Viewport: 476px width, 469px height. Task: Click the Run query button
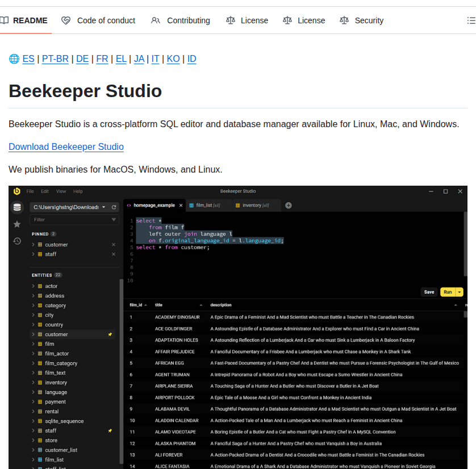[448, 292]
